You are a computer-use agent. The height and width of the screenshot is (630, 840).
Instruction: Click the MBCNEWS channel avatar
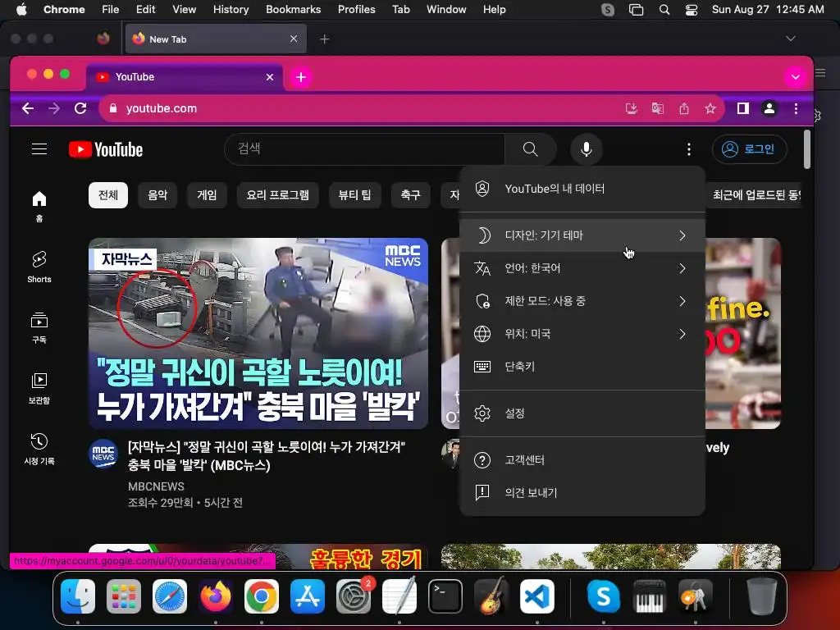click(103, 453)
